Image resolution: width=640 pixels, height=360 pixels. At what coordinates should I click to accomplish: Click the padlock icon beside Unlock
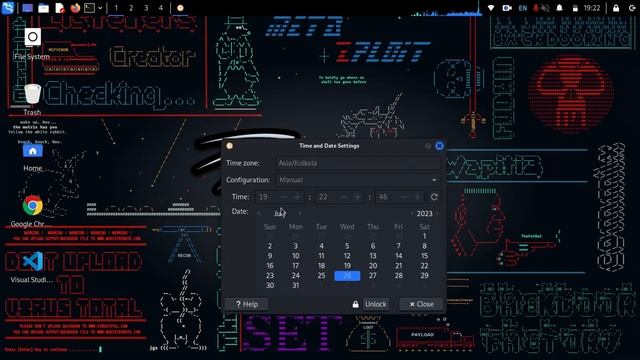(x=356, y=304)
